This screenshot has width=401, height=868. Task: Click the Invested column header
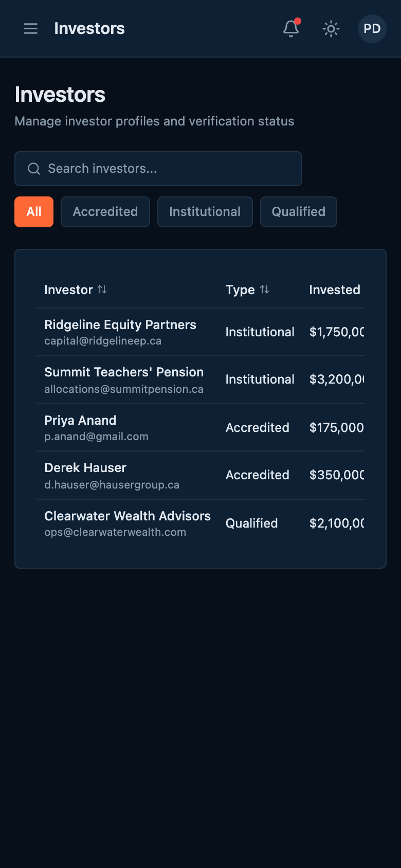pyautogui.click(x=334, y=290)
